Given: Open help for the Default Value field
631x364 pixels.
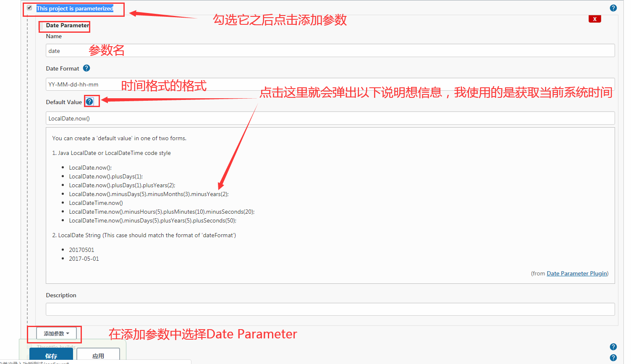Looking at the screenshot, I should coord(92,101).
